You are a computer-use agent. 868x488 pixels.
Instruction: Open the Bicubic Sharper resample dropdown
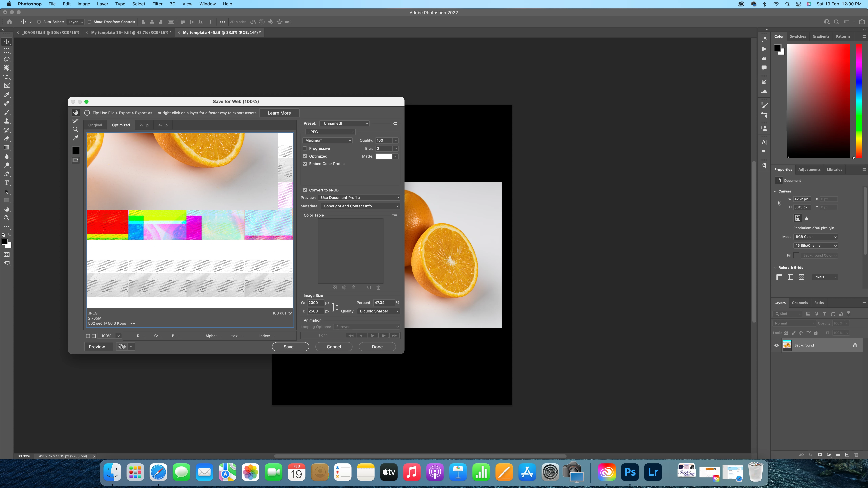pos(379,311)
